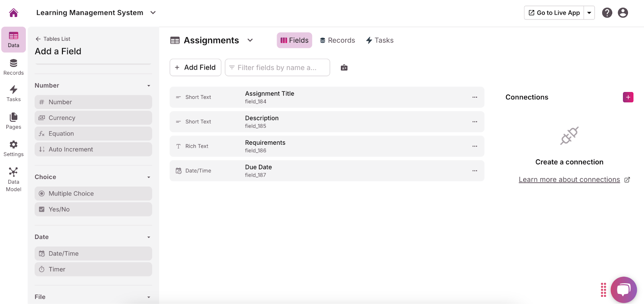This screenshot has width=644, height=304.
Task: Click the badge icon next to filter field
Action: 344,68
